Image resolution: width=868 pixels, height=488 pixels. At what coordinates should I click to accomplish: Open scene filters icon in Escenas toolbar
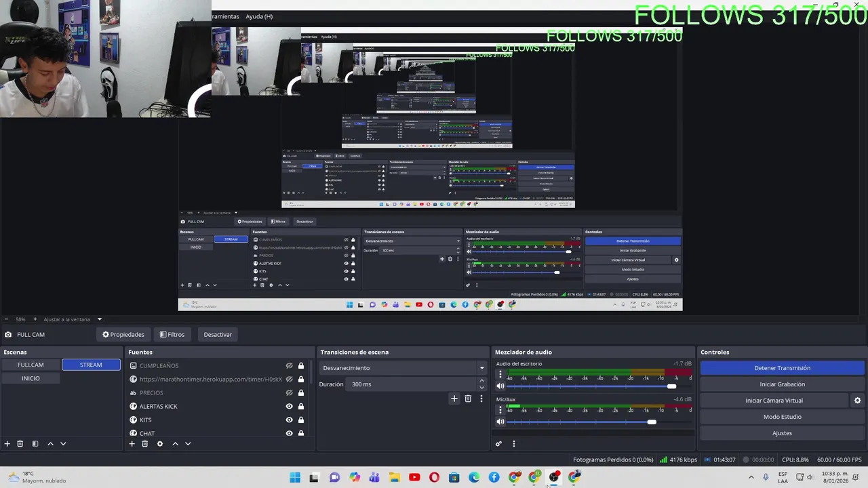pyautogui.click(x=35, y=444)
